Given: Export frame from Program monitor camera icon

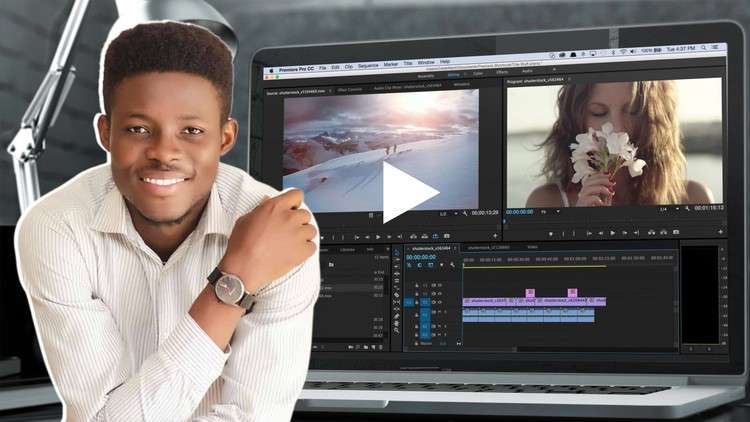Looking at the screenshot, I should point(676,232).
